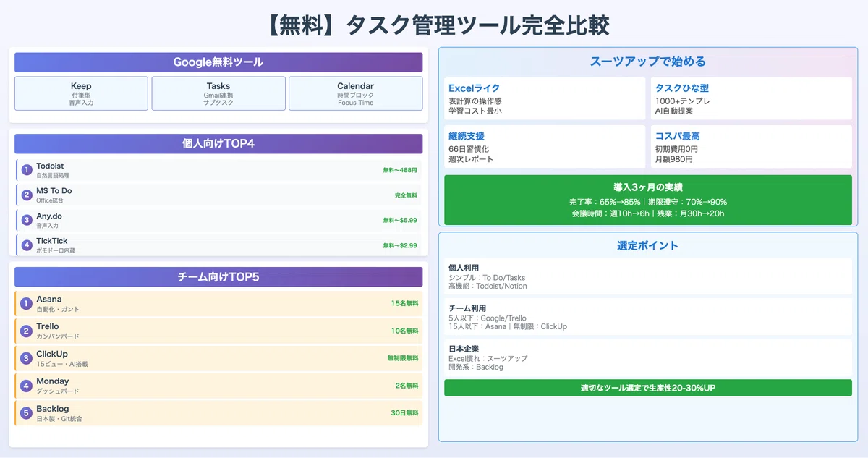
Task: Click the number 4 badge beside Monday
Action: pos(27,386)
